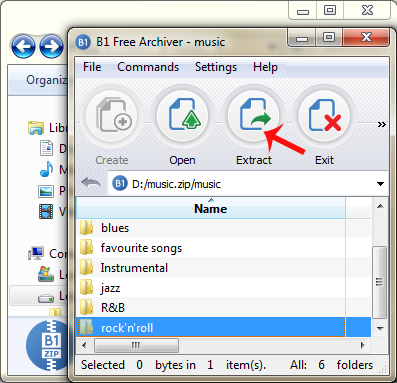Click the Extract toolbar icon
The height and width of the screenshot is (383, 397).
point(254,116)
